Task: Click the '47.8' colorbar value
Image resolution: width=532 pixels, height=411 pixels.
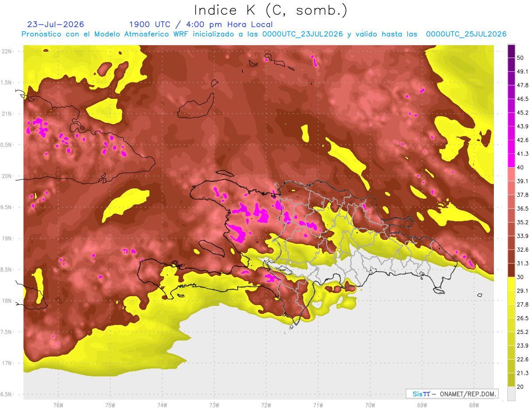Action: [x=522, y=85]
